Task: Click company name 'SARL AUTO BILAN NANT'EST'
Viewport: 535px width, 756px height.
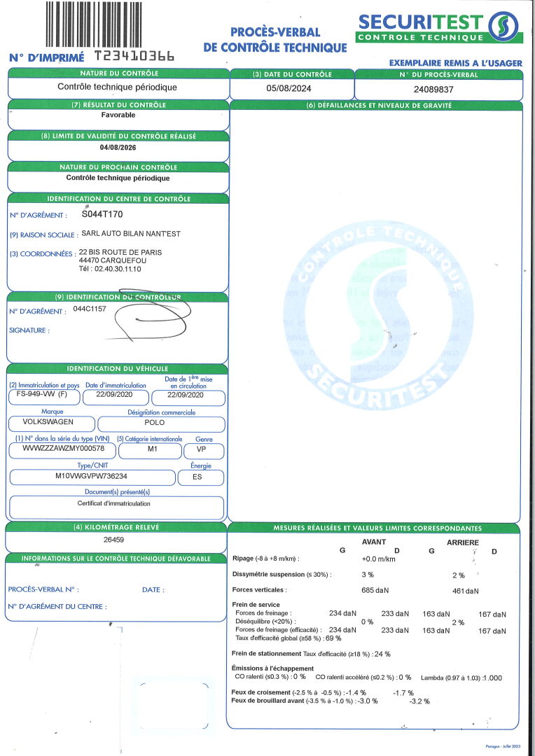Action: click(131, 234)
